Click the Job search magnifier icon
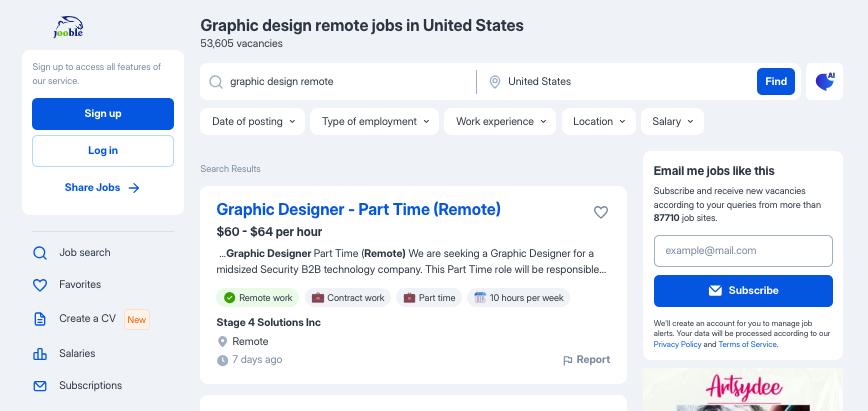Viewport: 868px width, 411px height. pyautogui.click(x=40, y=253)
